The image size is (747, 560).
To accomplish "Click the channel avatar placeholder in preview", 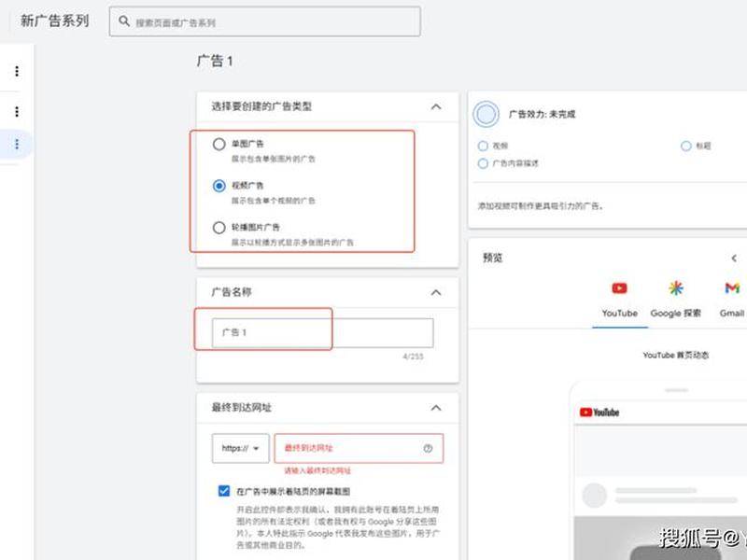I will [595, 496].
